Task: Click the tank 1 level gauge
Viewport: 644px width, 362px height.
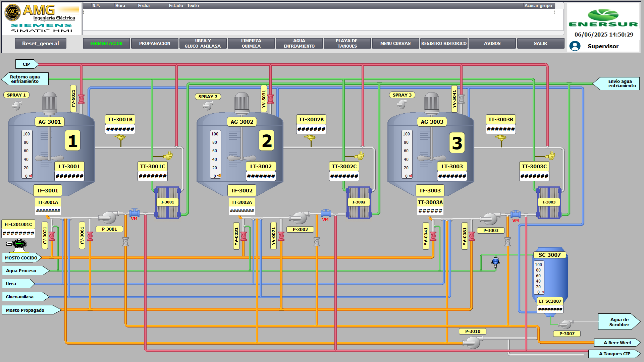Action: point(27,155)
